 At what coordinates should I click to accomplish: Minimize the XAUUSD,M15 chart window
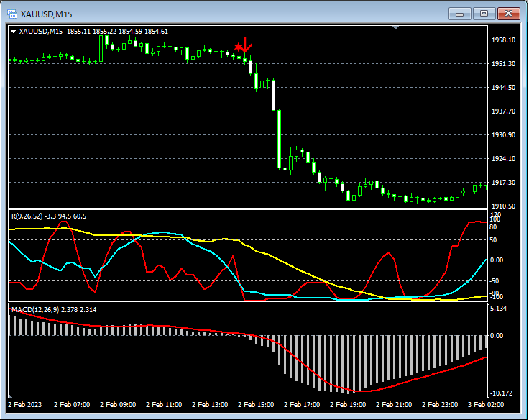(461, 13)
